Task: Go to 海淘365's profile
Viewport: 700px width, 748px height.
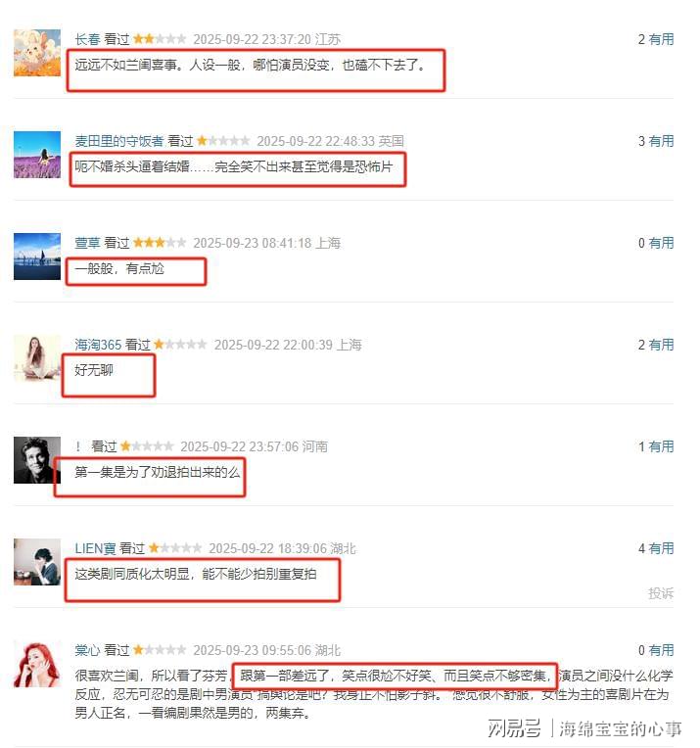Action: [98, 345]
